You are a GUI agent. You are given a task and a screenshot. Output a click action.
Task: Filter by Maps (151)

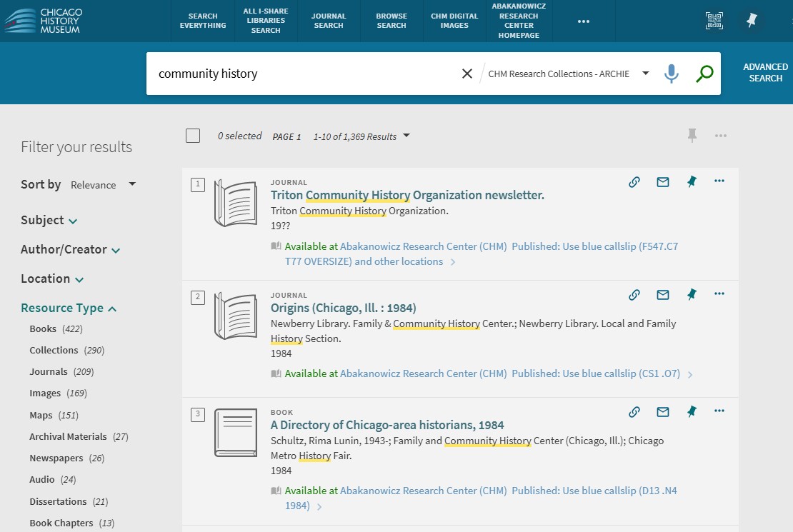click(54, 416)
